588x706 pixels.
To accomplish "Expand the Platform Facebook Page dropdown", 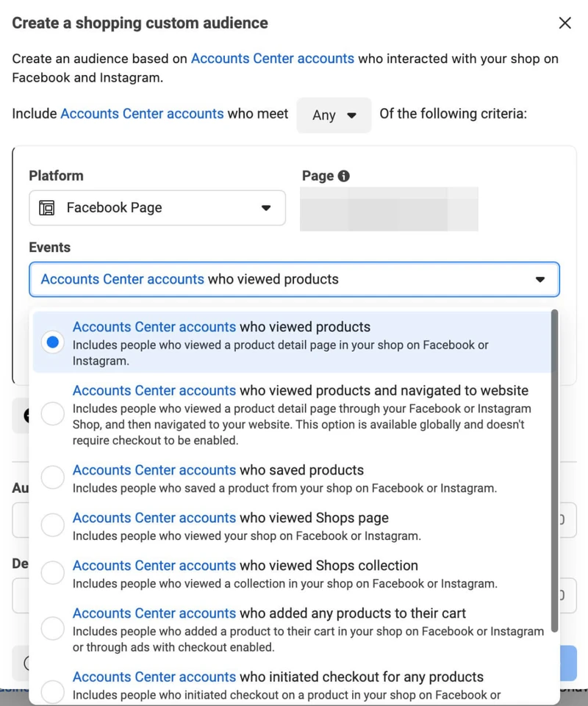I will pyautogui.click(x=157, y=208).
